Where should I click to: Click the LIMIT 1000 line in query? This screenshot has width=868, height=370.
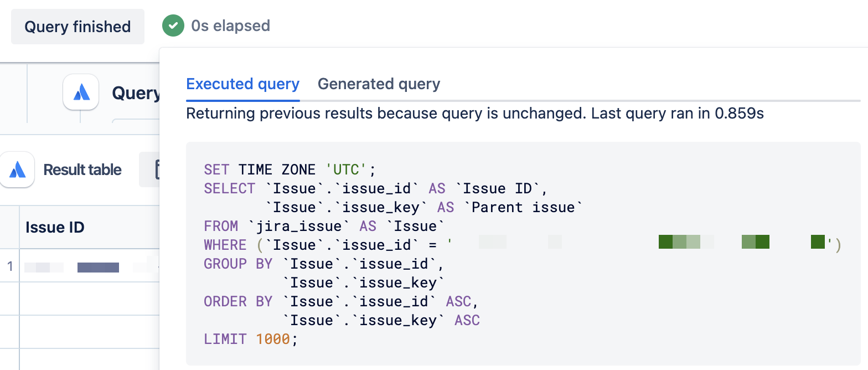pos(251,339)
